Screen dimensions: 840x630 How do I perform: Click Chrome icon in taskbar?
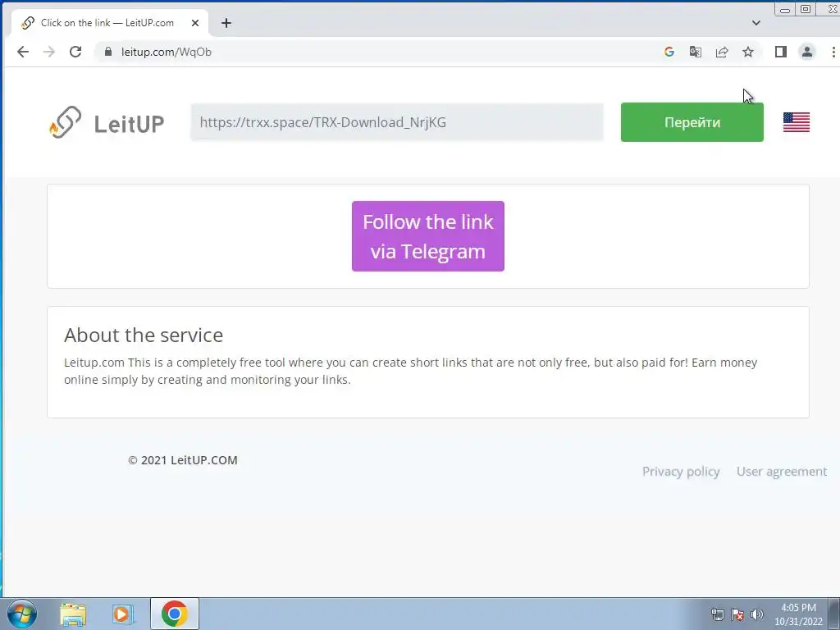174,614
